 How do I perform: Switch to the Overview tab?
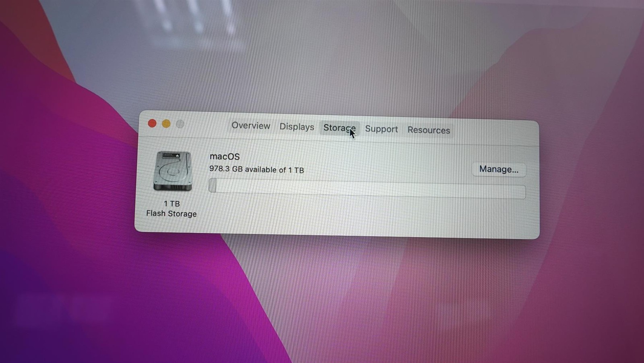pos(251,126)
